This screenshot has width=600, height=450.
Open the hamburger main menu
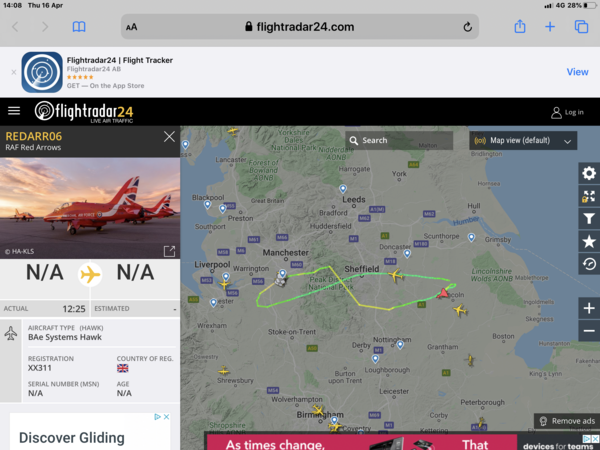[x=14, y=111]
